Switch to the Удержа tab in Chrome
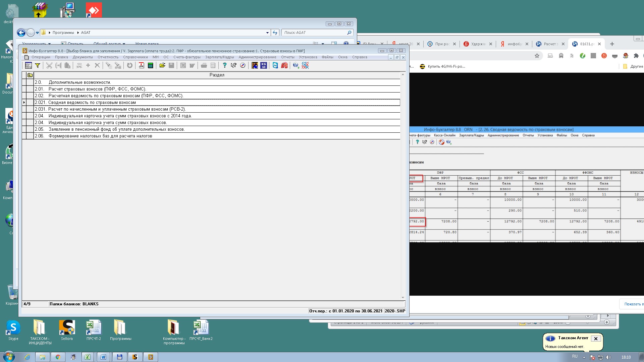This screenshot has height=362, width=644. [478, 44]
